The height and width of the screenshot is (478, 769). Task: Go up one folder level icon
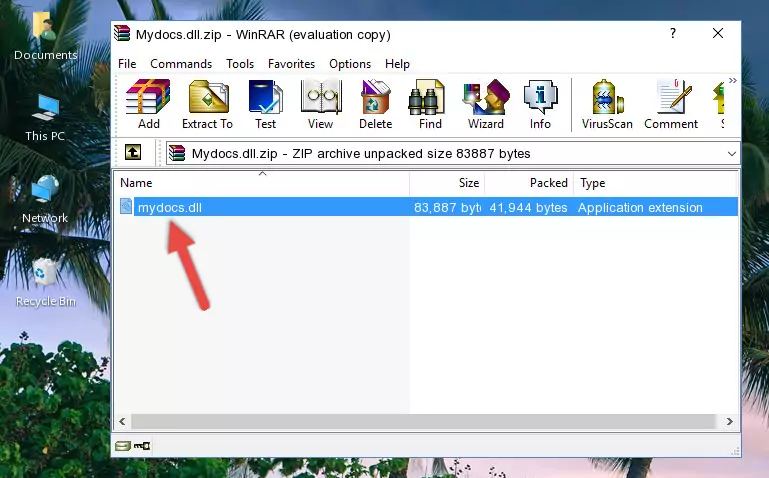(x=133, y=152)
